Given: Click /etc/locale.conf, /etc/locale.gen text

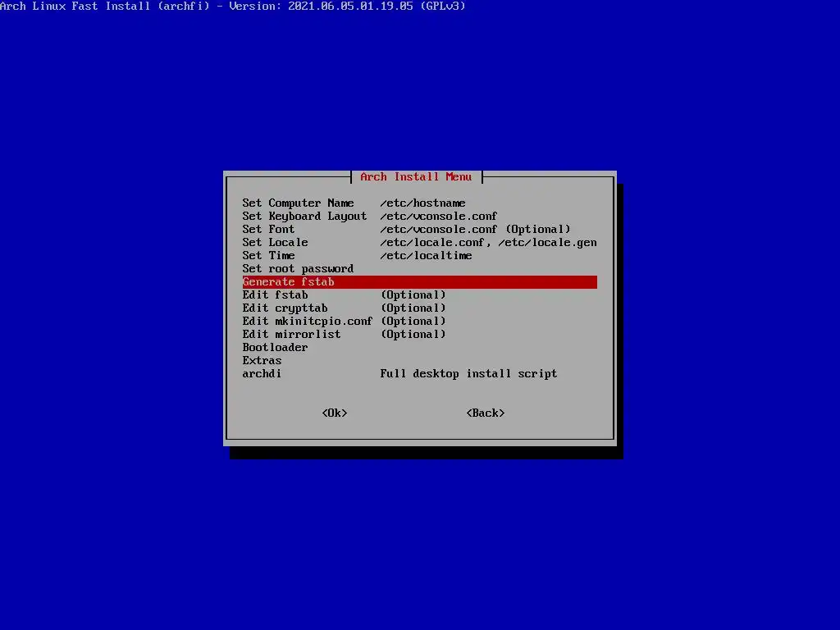Looking at the screenshot, I should tap(489, 242).
